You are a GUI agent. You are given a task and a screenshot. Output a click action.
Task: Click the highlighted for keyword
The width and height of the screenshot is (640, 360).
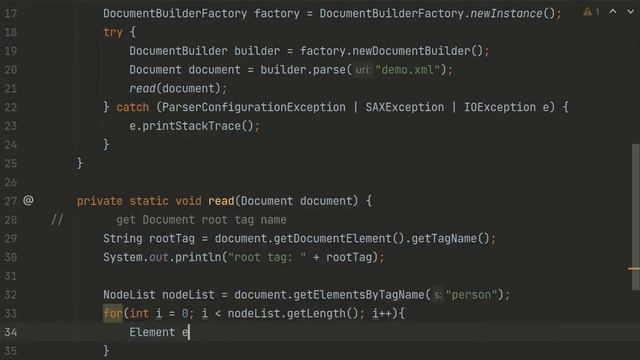113,313
